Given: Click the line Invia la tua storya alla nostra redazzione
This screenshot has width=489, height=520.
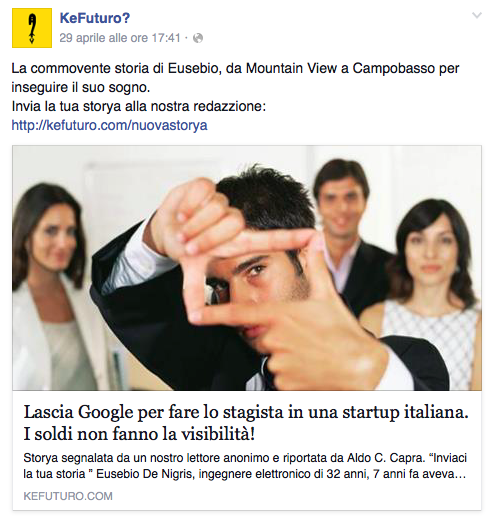Looking at the screenshot, I should coord(139,107).
